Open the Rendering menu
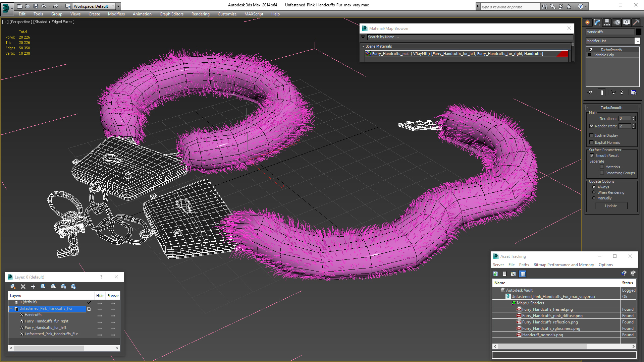 pyautogui.click(x=200, y=14)
